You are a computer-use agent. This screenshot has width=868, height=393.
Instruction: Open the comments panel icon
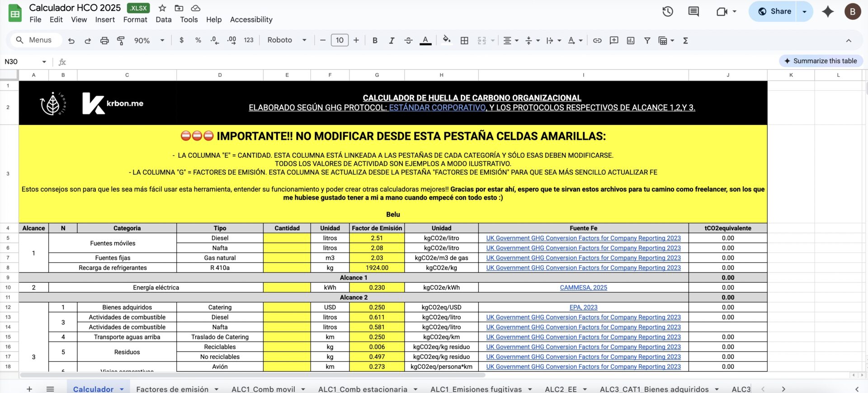click(x=693, y=12)
